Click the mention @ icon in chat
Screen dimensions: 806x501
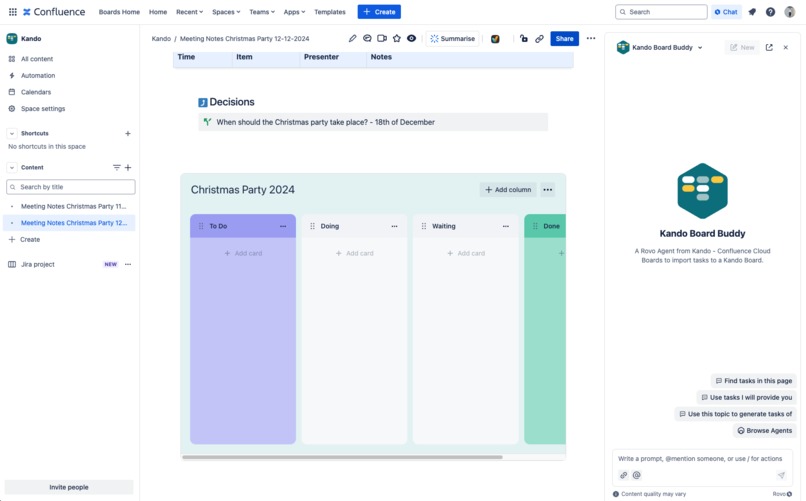point(636,475)
